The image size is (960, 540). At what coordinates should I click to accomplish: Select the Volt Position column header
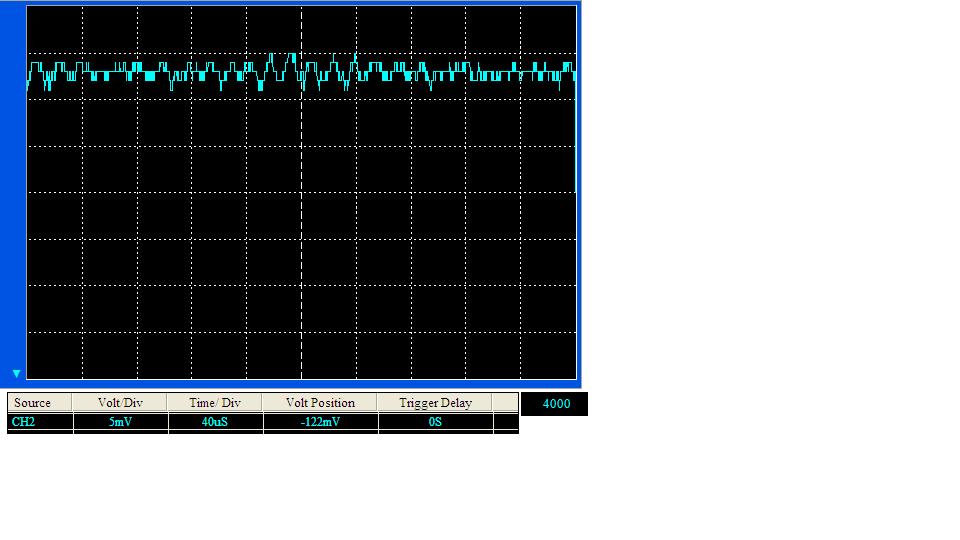(320, 403)
